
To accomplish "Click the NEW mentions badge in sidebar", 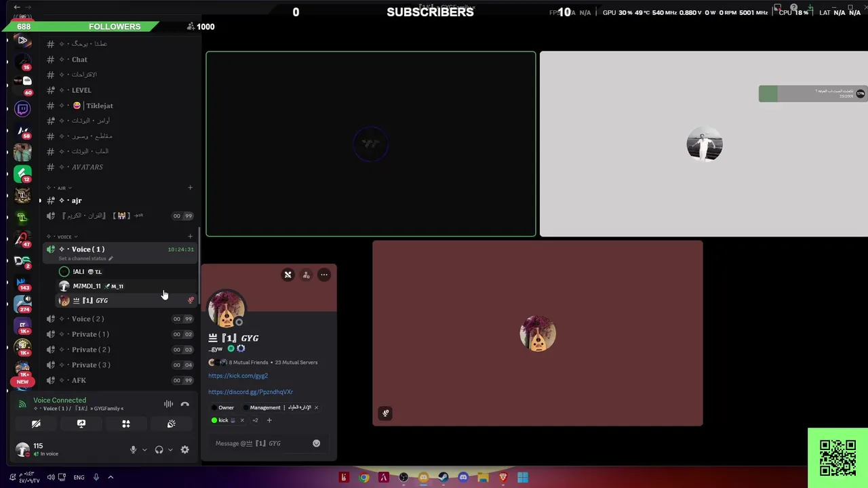I will pyautogui.click(x=22, y=382).
